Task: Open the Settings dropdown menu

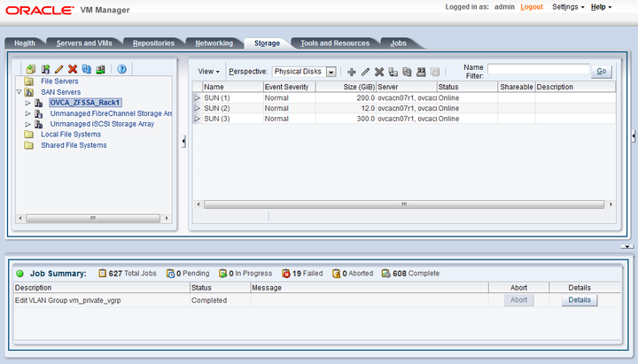Action: click(568, 7)
